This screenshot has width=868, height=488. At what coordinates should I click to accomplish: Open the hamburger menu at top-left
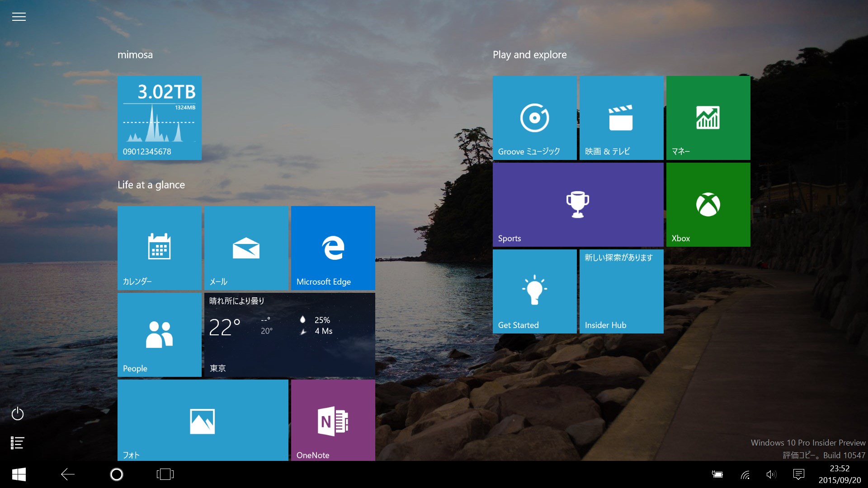click(19, 17)
